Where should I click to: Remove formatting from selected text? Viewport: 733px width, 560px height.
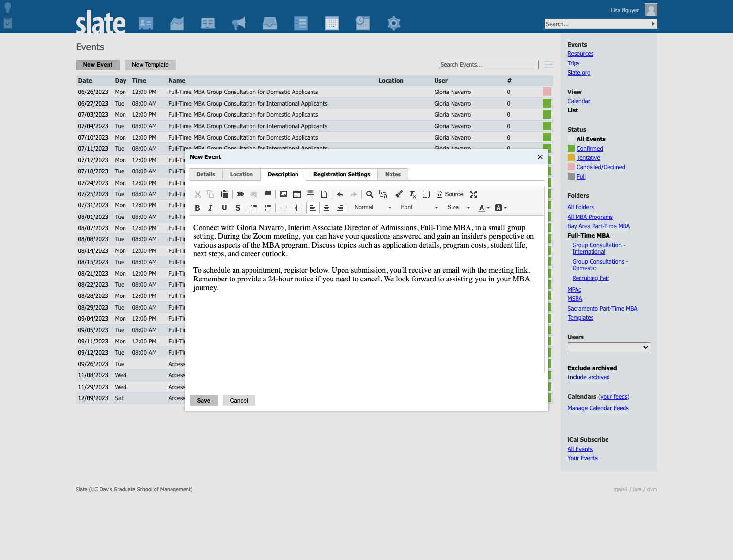pos(413,194)
